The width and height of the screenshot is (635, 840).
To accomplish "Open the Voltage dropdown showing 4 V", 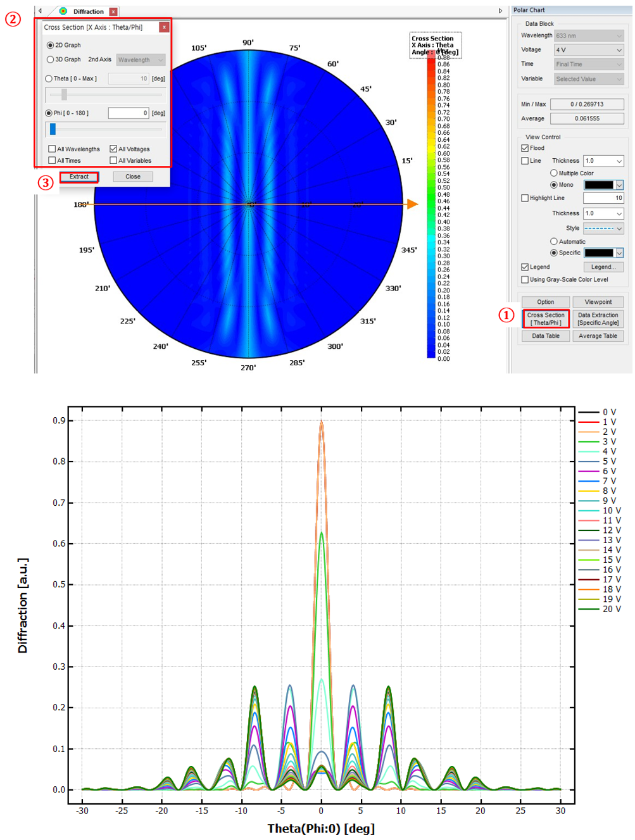I will (589, 50).
